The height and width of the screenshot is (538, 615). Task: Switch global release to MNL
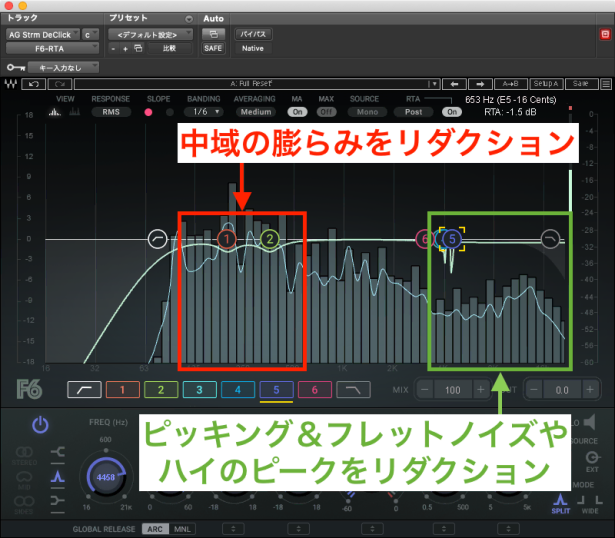182,529
